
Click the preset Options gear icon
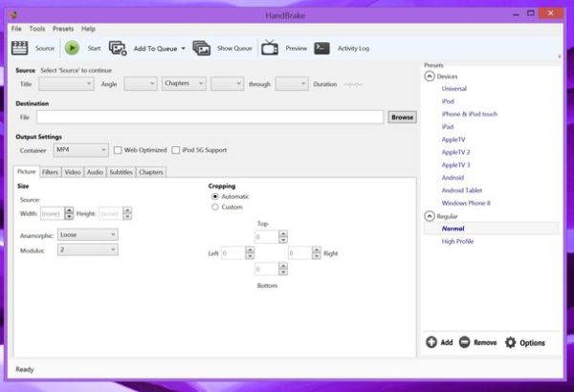(x=510, y=342)
